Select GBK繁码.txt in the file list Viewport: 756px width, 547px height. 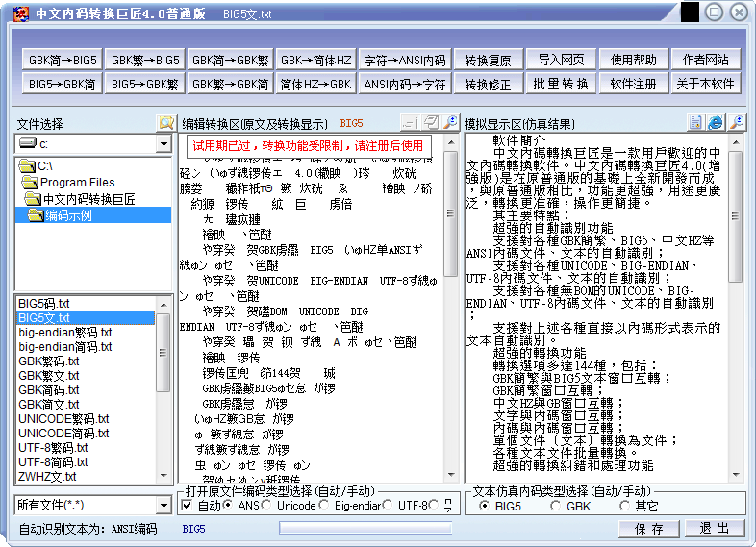[87, 361]
